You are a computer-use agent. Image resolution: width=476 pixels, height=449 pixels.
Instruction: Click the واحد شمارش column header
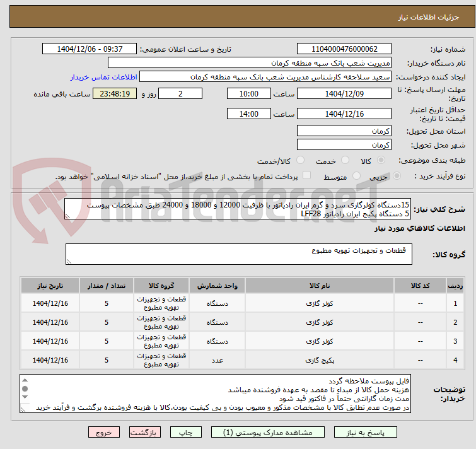pos(218,286)
